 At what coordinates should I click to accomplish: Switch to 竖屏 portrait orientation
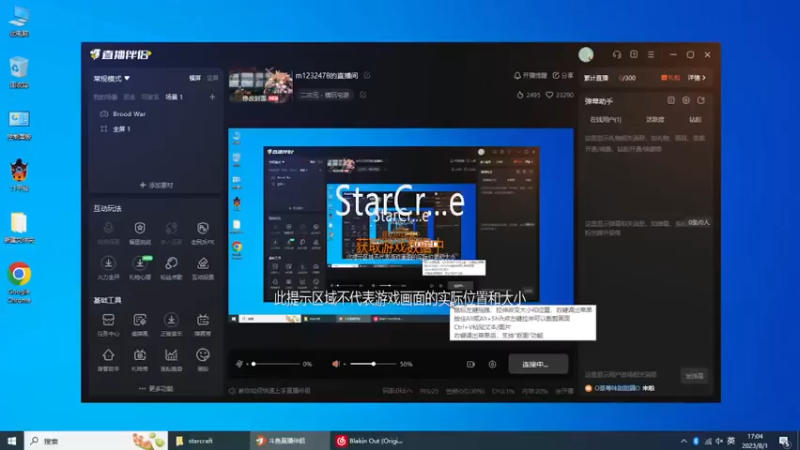pos(212,78)
